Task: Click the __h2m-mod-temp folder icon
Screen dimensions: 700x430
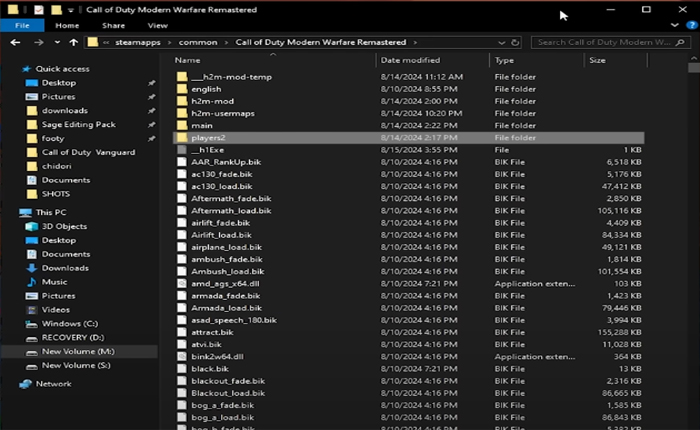Action: (182, 77)
